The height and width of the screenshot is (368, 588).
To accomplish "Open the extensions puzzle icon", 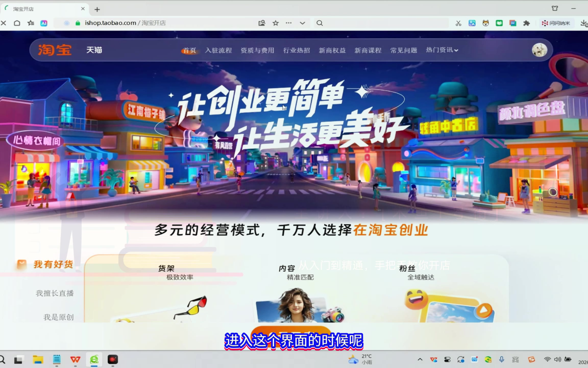I will point(526,23).
